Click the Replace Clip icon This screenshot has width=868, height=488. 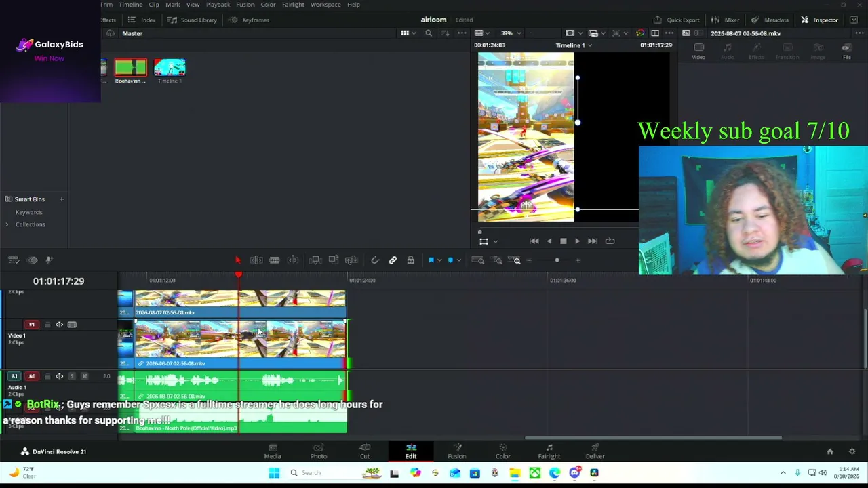pos(351,260)
